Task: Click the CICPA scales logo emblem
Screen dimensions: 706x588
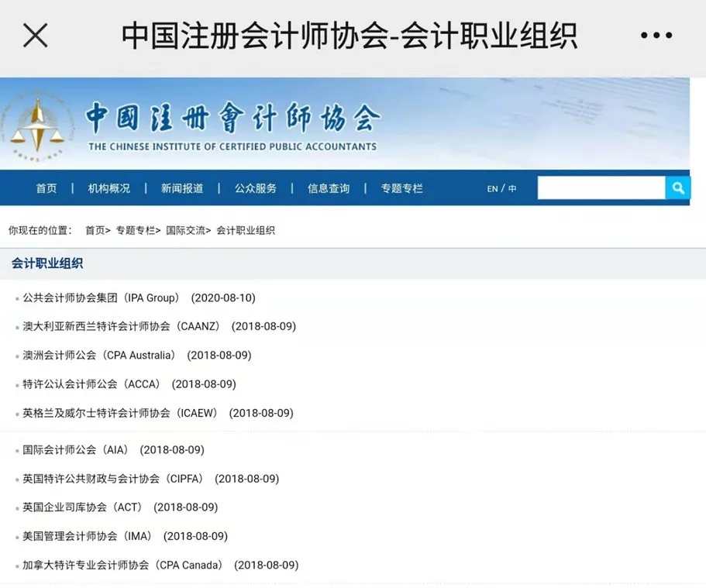Action: [x=37, y=126]
